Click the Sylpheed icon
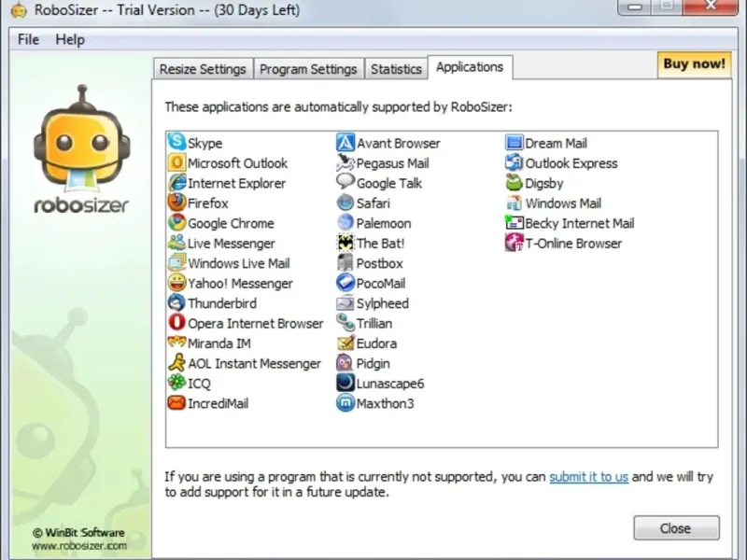Image resolution: width=747 pixels, height=560 pixels. point(345,302)
